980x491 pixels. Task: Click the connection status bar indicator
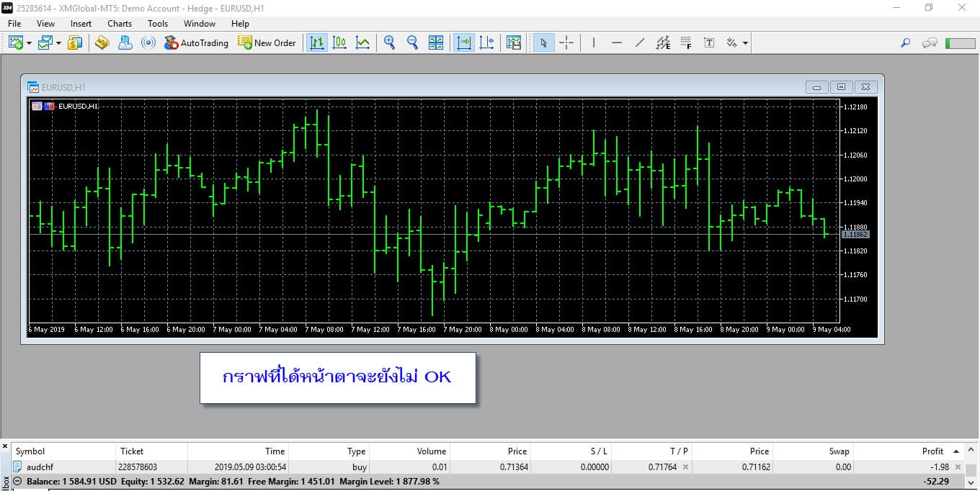point(960,43)
